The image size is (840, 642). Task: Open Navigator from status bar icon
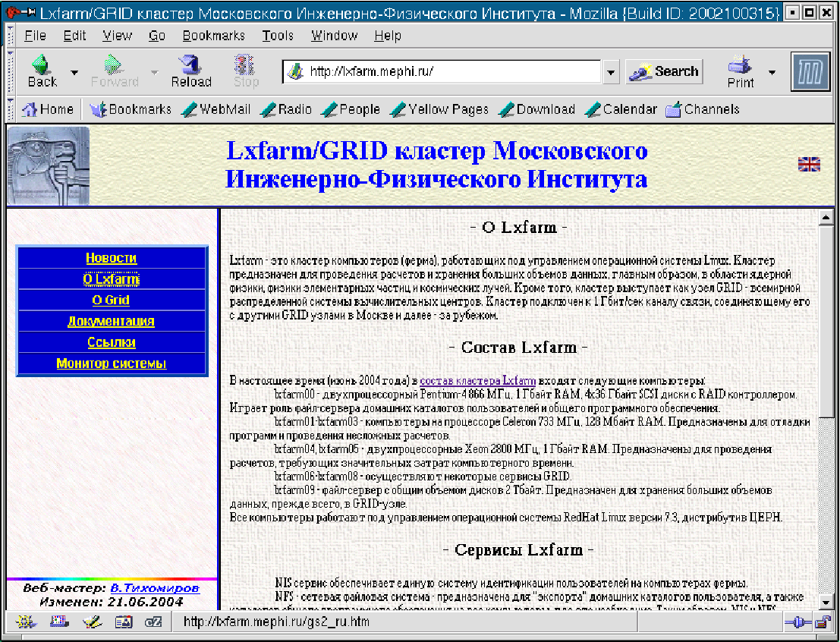[x=26, y=622]
